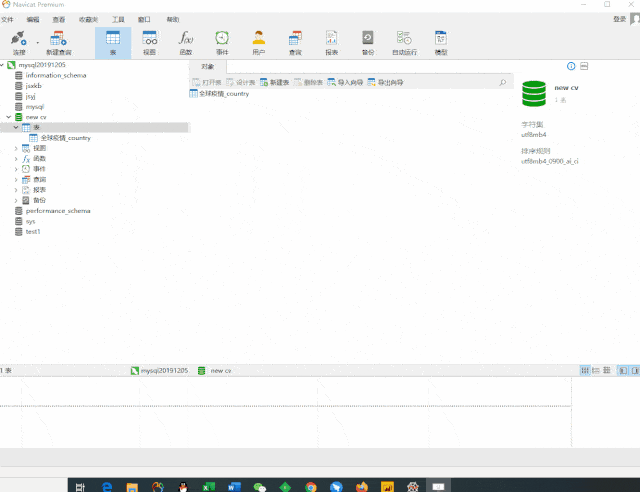Expand the 报表 tree node
Screen dimensions: 640x492
16,190
